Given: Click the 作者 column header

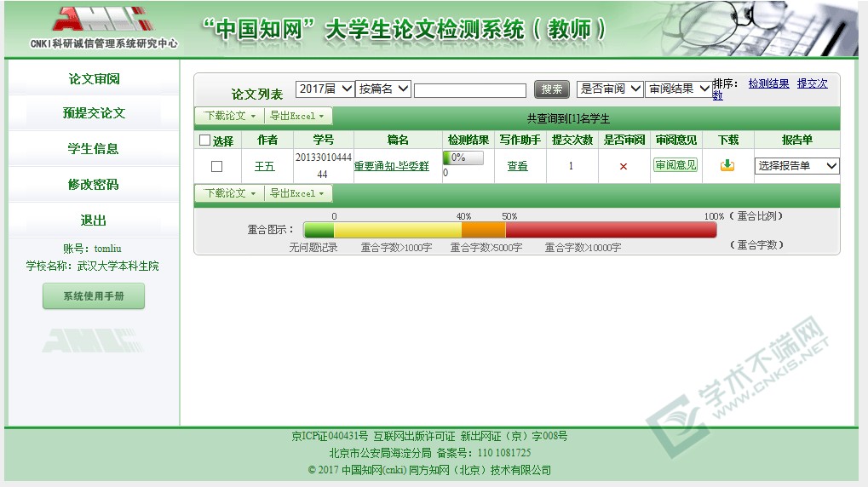Looking at the screenshot, I should 267,140.
